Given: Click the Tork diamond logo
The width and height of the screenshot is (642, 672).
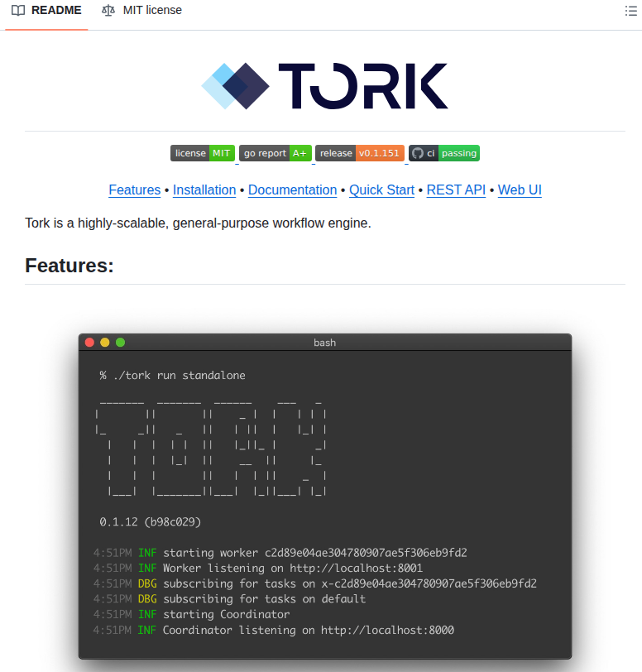Looking at the screenshot, I should tap(235, 86).
